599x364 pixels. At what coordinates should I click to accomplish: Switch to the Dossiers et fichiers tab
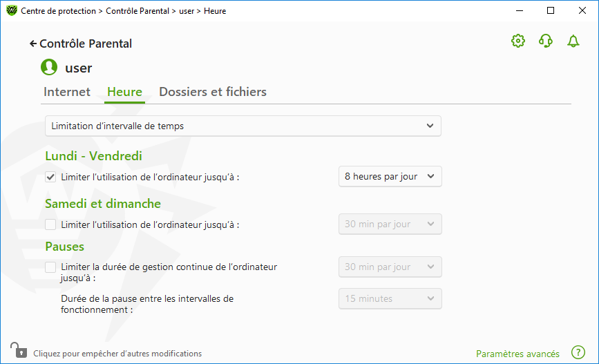213,92
